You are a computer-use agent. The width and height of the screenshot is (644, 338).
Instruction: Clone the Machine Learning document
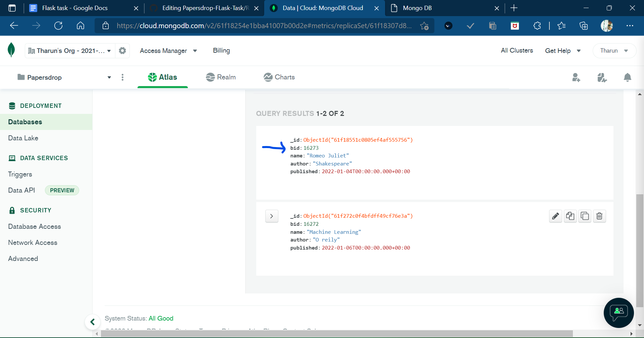tap(570, 216)
